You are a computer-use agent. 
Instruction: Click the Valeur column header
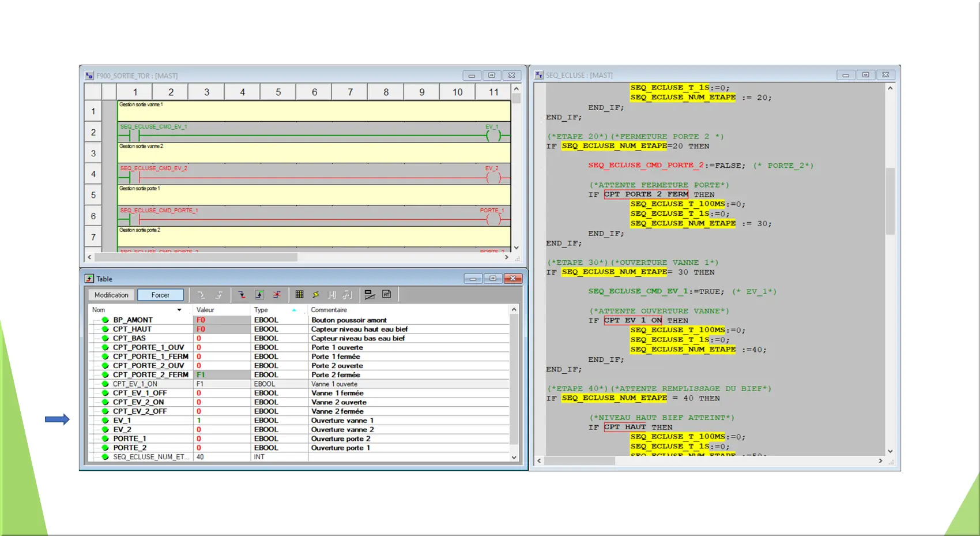click(x=221, y=310)
